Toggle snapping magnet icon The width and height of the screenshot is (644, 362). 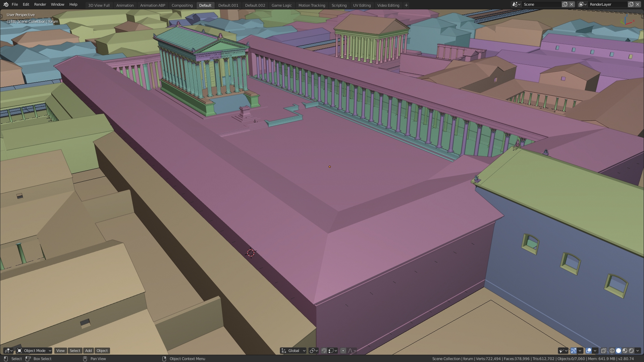point(324,351)
